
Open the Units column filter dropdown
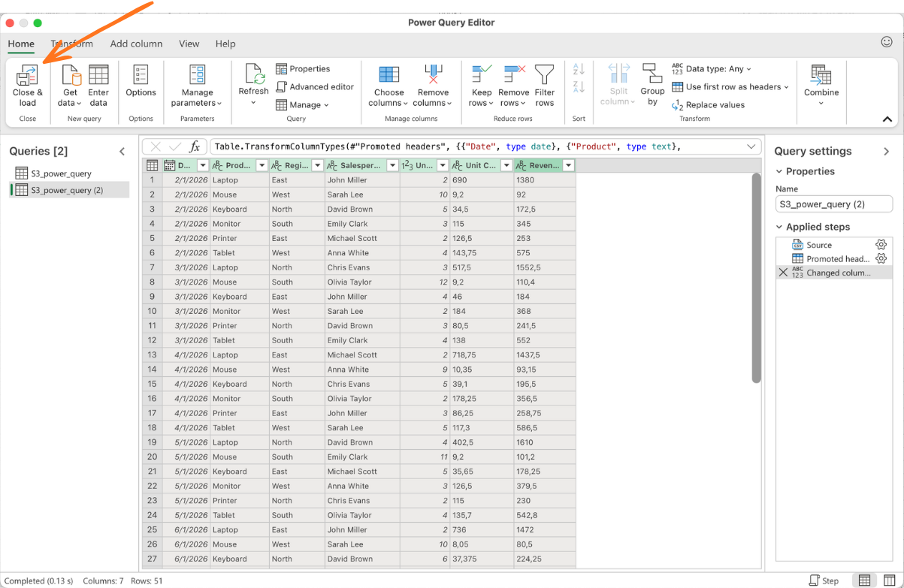[443, 165]
